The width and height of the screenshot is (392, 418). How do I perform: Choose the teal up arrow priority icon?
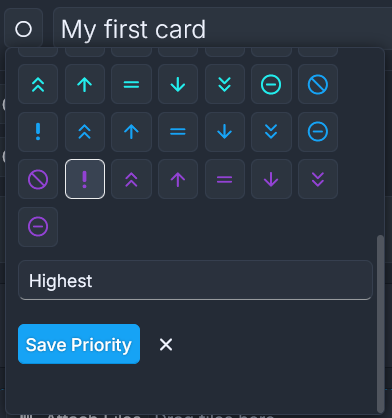coord(85,84)
